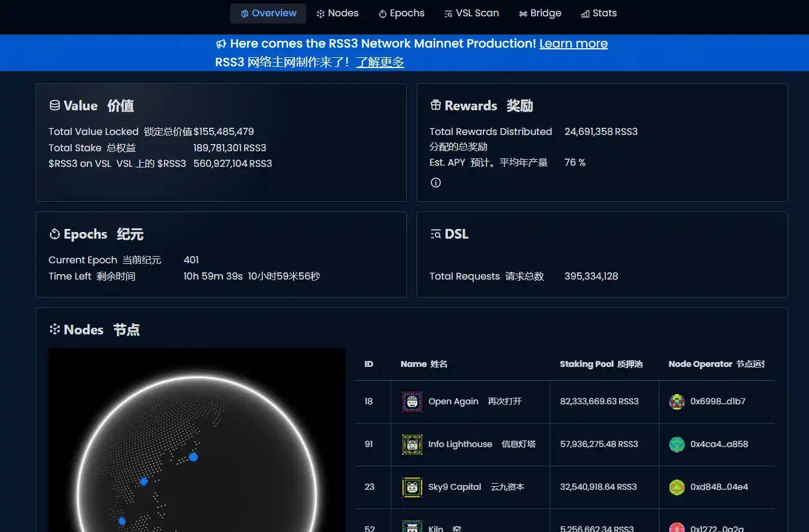Click the operator avatar for 0xd848...04e4

677,487
